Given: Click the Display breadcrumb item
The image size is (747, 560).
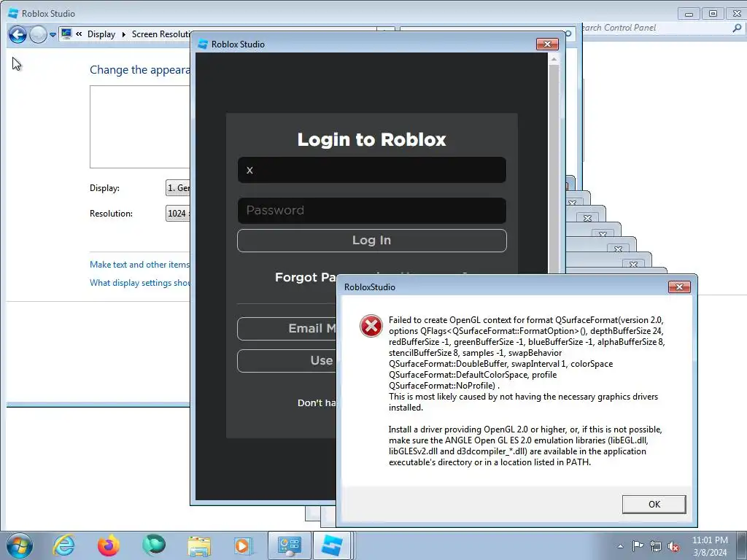Looking at the screenshot, I should click(x=101, y=34).
